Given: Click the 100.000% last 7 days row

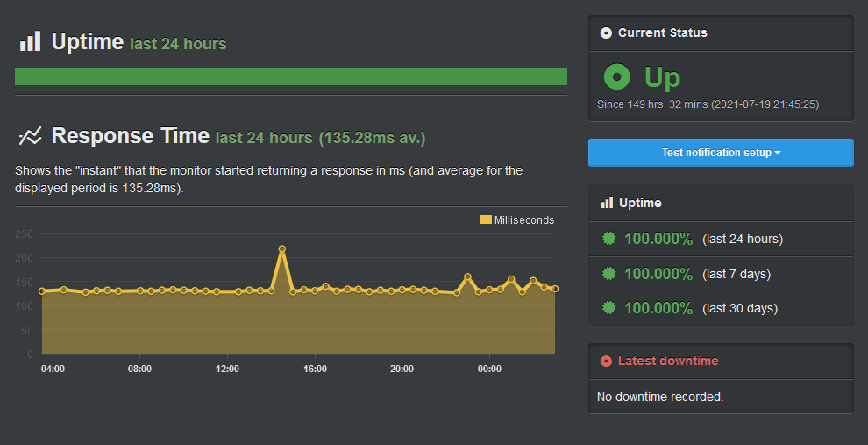Looking at the screenshot, I should (x=721, y=274).
